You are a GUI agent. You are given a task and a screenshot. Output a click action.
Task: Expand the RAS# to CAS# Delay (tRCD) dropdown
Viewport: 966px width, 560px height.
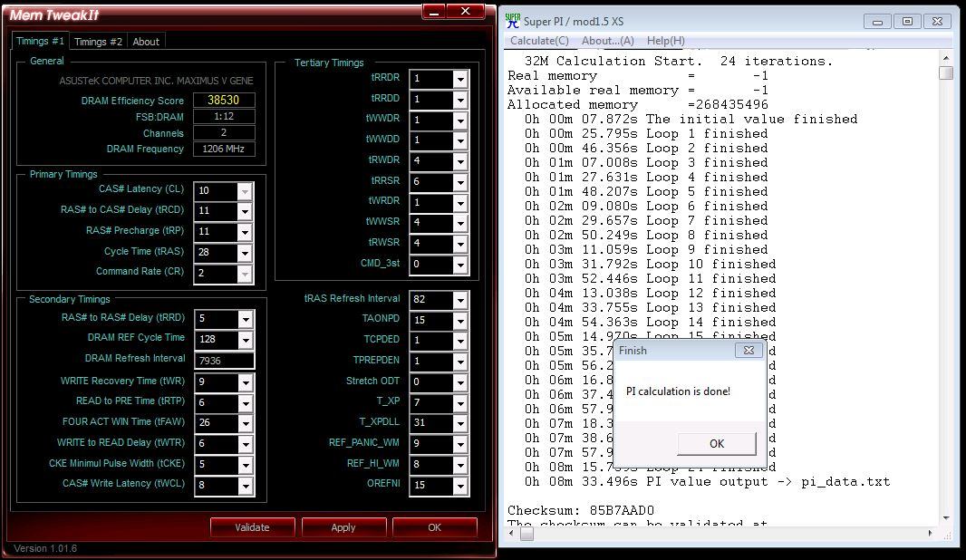[245, 211]
